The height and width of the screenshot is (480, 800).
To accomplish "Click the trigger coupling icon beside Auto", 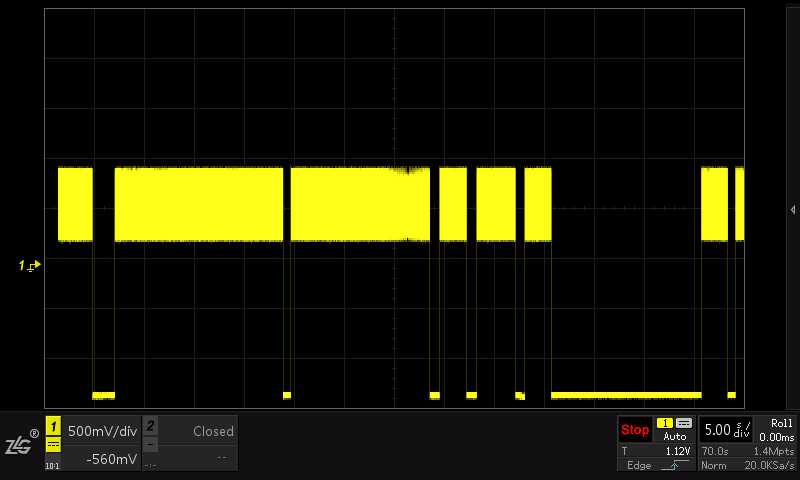I will (x=684, y=423).
